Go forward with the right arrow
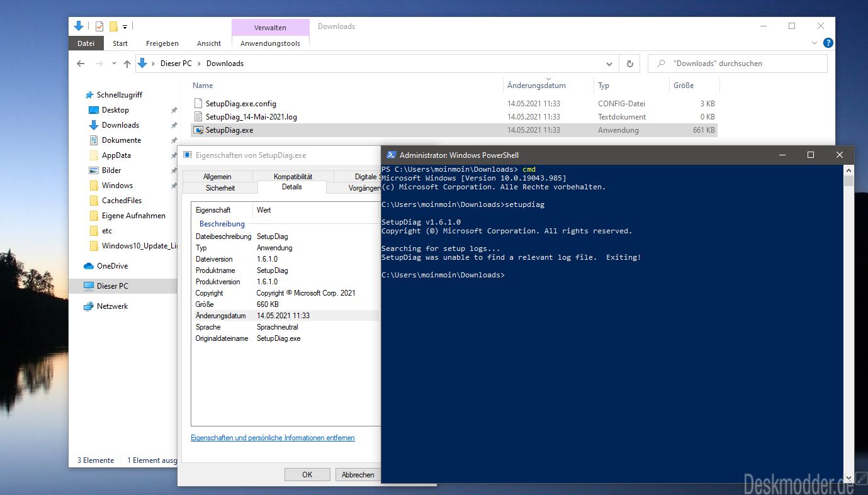The image size is (868, 495). tap(99, 64)
